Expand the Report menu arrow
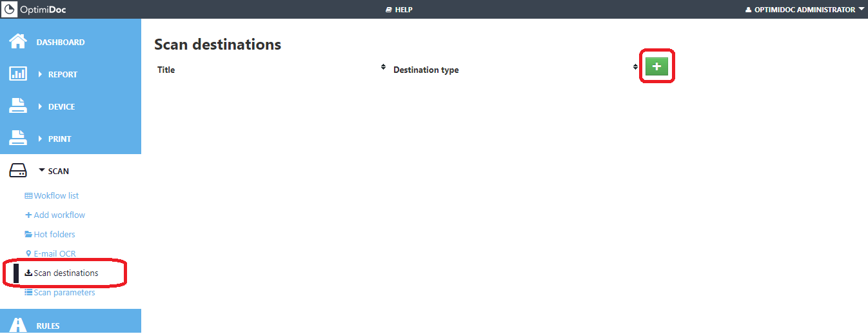 (x=41, y=74)
